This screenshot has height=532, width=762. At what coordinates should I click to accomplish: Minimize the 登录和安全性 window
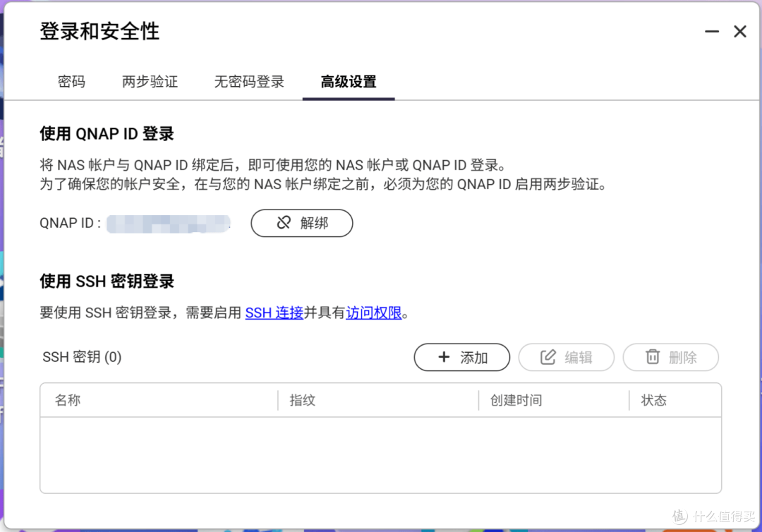[x=712, y=32]
